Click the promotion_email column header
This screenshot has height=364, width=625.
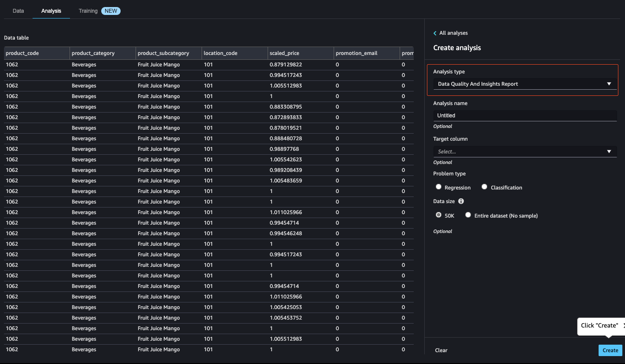367,53
